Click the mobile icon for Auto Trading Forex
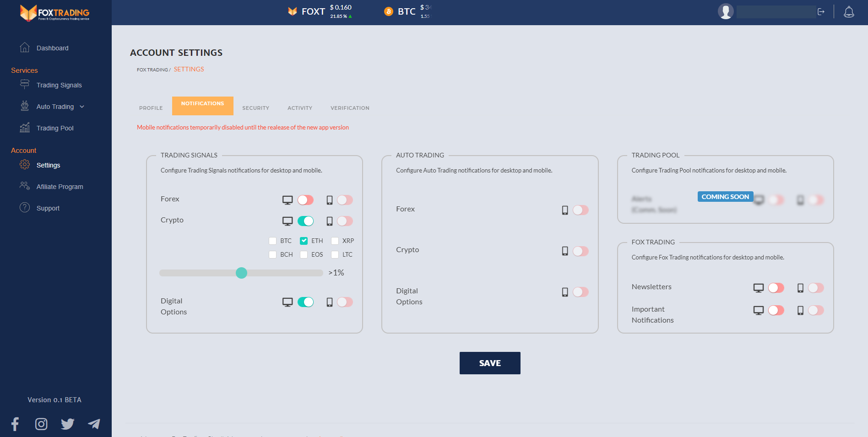868x437 pixels. click(565, 210)
